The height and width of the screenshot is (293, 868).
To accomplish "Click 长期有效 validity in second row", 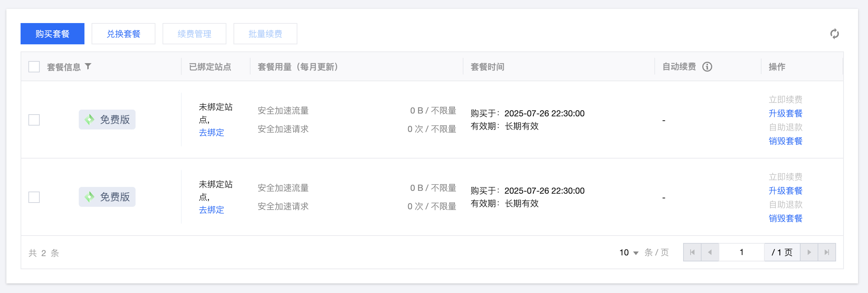I will click(522, 204).
